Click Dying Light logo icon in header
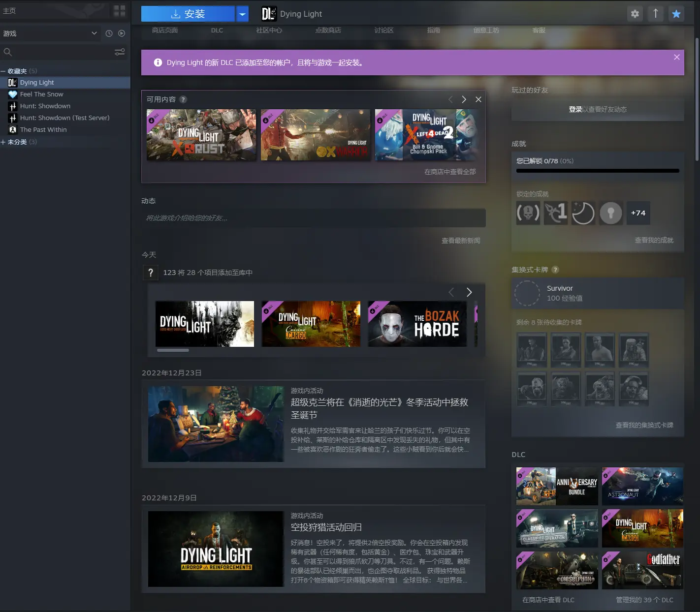The height and width of the screenshot is (612, 700). coord(269,14)
